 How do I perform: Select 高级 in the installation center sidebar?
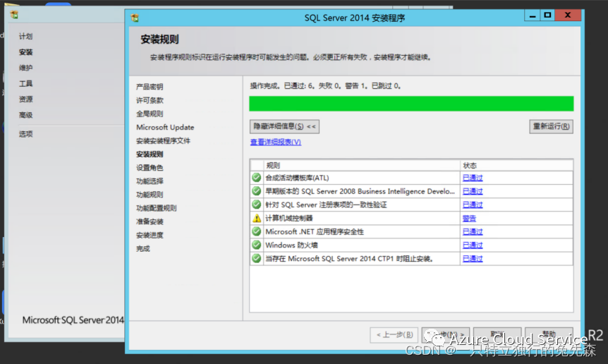25,115
